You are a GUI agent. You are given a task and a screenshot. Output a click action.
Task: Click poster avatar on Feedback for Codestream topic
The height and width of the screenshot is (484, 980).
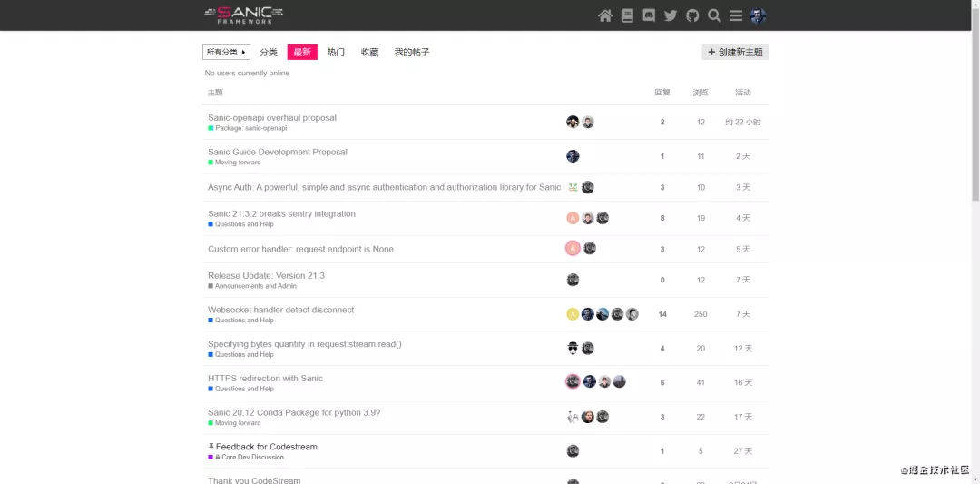[573, 451]
